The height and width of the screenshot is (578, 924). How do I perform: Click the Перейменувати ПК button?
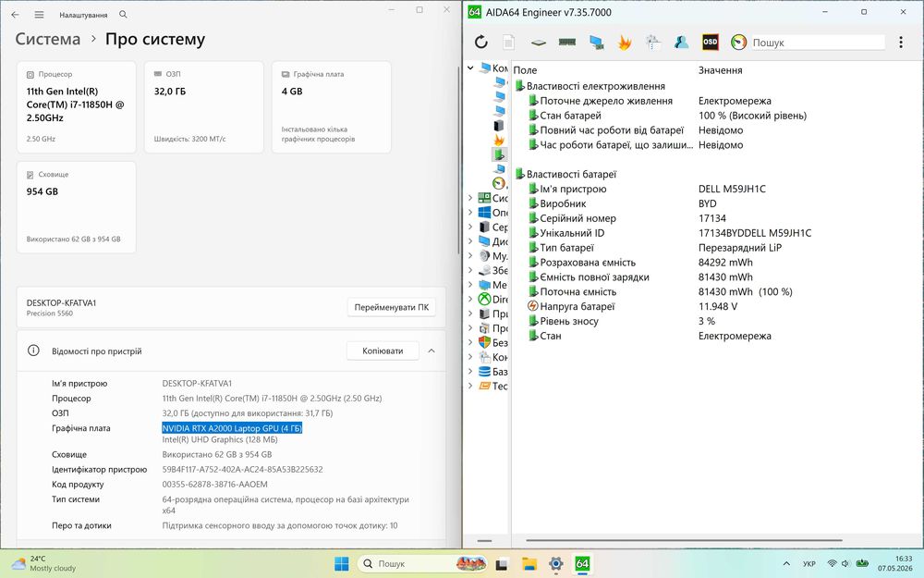click(x=391, y=307)
